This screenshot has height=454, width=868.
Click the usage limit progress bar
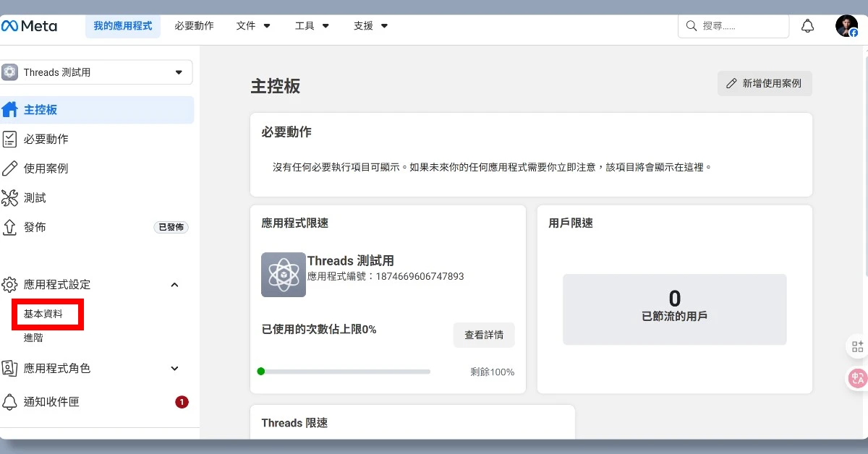(344, 372)
